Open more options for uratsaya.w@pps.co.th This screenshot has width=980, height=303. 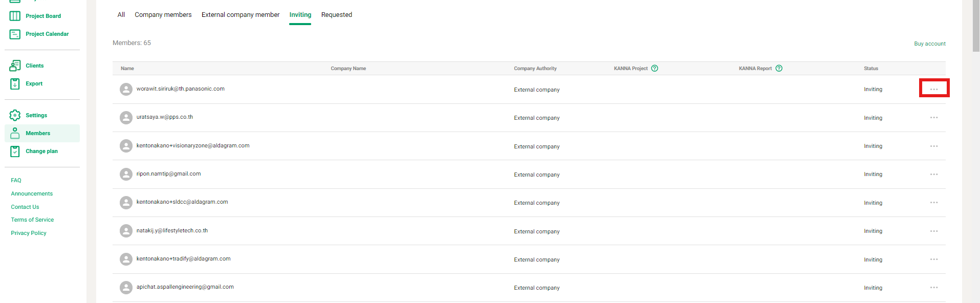click(x=934, y=118)
